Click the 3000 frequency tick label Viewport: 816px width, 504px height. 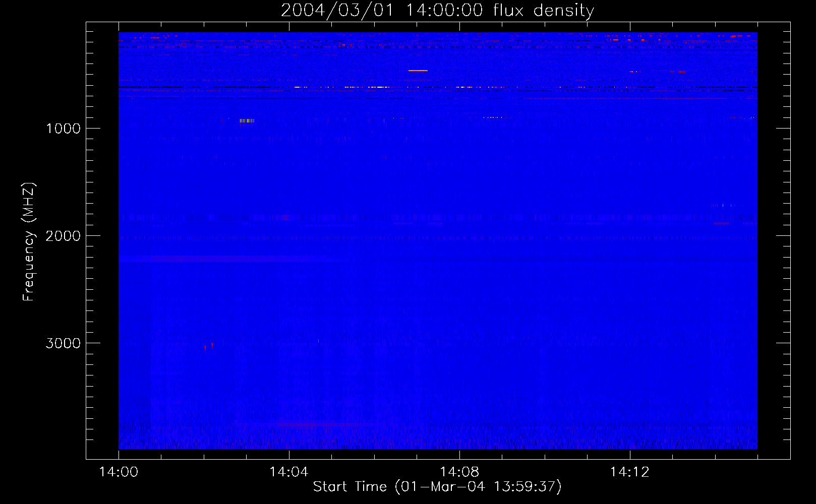[63, 343]
